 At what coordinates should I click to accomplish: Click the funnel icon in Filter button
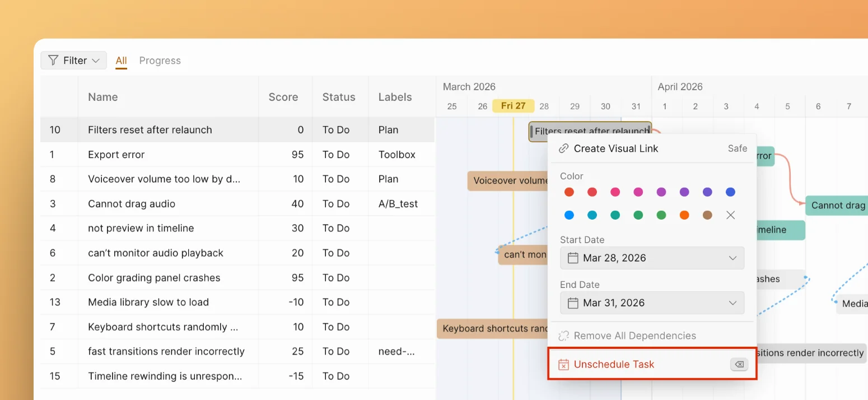coord(53,61)
